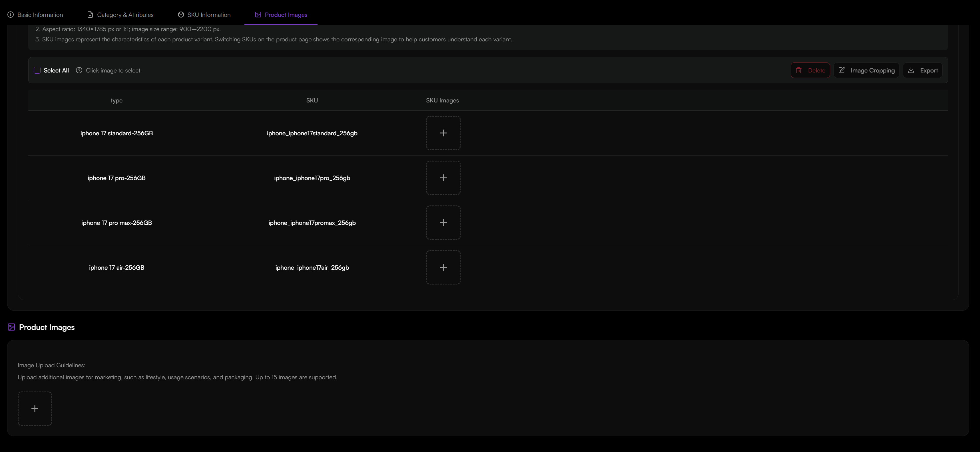Image resolution: width=980 pixels, height=452 pixels.
Task: Upload additional product marketing image
Action: pos(35,409)
